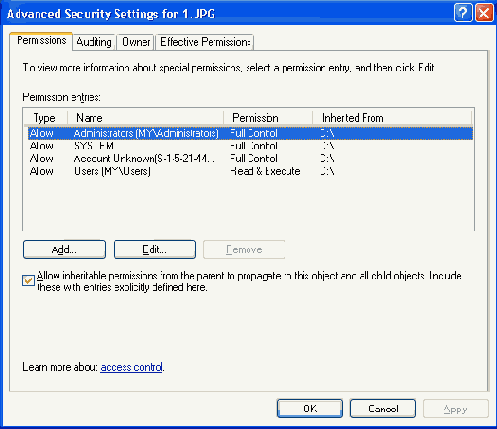This screenshot has width=497, height=429.
Task: Open the Owner tab
Action: point(136,42)
